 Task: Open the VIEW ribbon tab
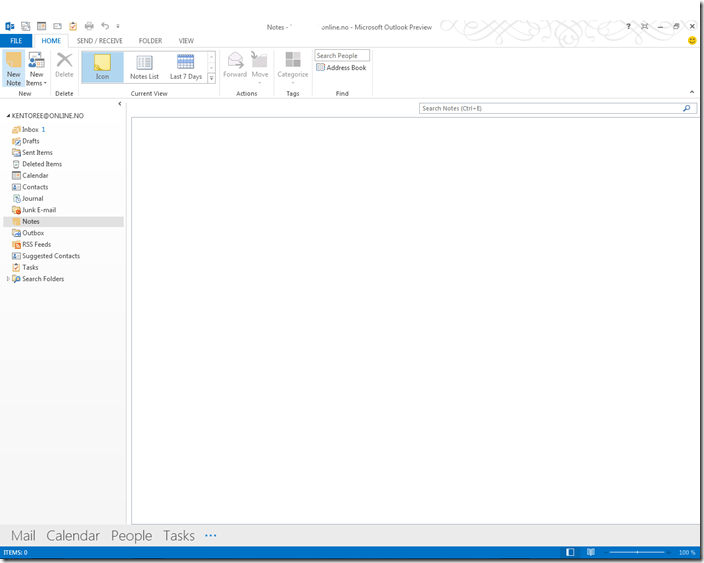(x=186, y=41)
